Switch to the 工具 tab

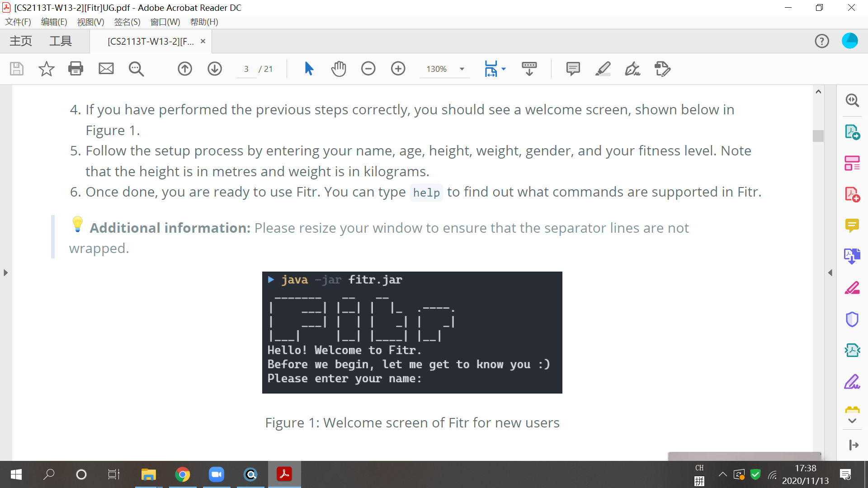click(x=61, y=41)
